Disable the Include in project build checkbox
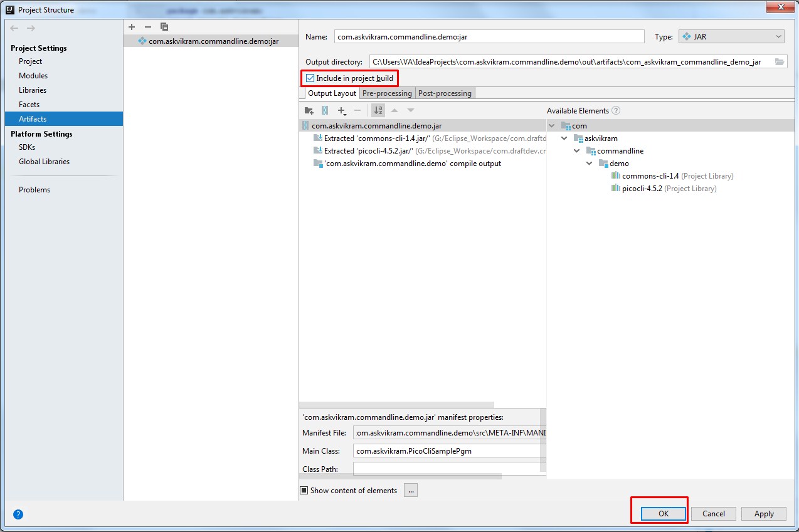Screen dimensions: 799x532 click(x=310, y=78)
